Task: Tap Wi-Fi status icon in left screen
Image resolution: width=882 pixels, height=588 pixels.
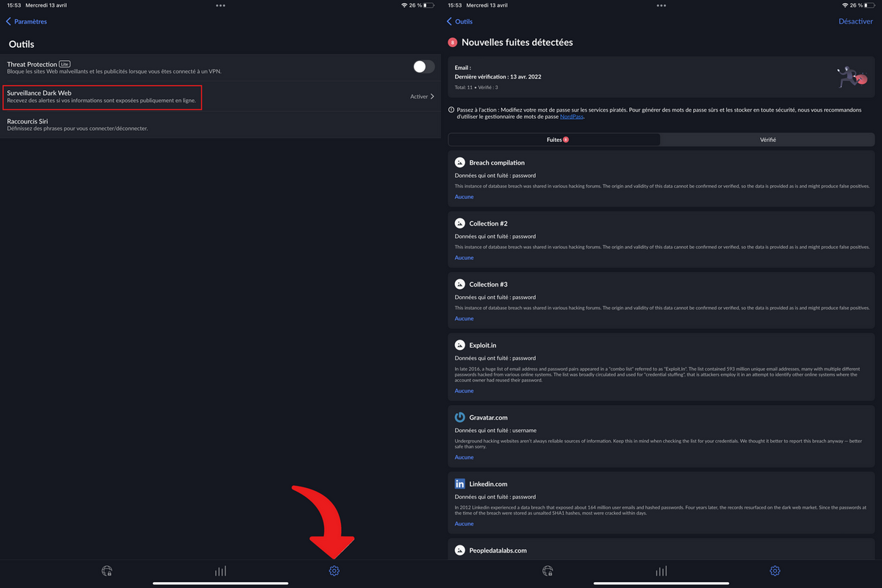Action: pyautogui.click(x=404, y=5)
